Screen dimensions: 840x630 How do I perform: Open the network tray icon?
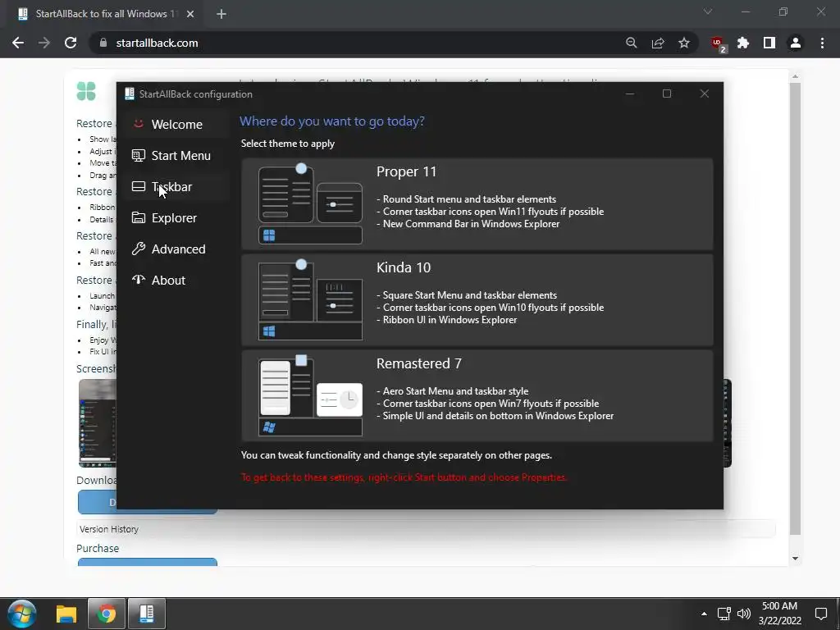click(x=724, y=614)
